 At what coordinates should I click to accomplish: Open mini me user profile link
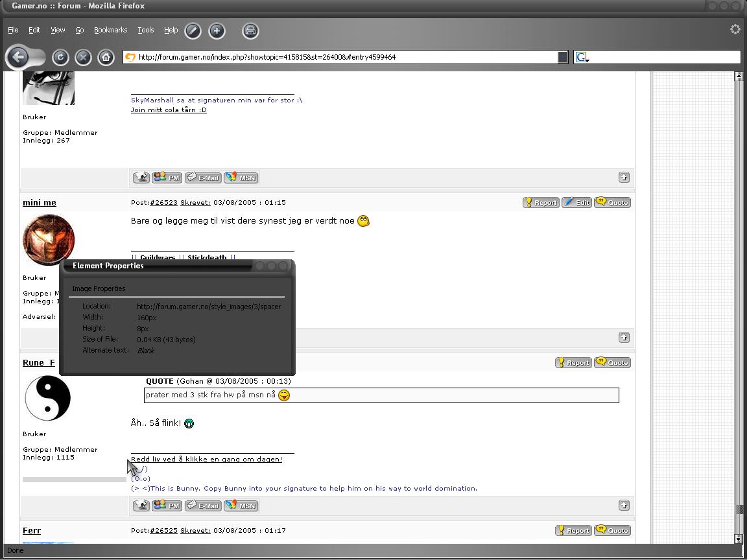(40, 202)
